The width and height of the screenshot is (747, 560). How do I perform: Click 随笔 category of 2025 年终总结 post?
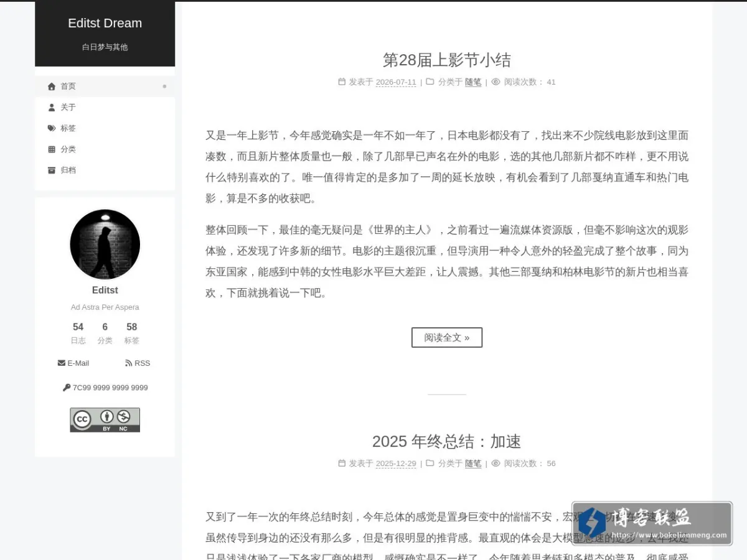[x=473, y=464]
